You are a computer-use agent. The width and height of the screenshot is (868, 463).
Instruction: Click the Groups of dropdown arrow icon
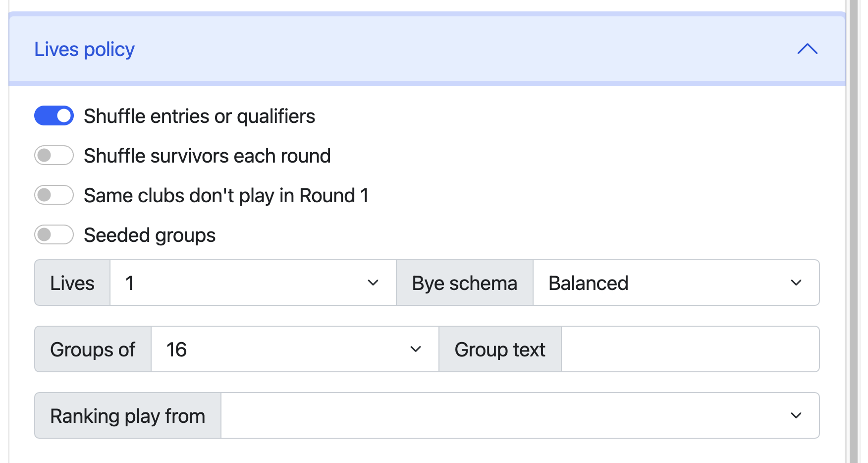click(416, 349)
